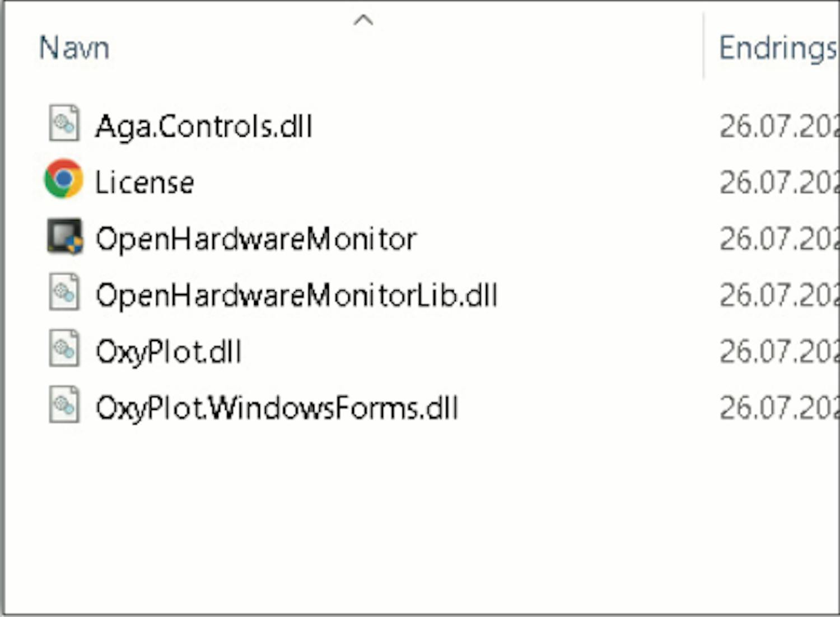Click the date of OxyPlot.WindowsForms.dll
This screenshot has width=840, height=617.
pos(779,408)
